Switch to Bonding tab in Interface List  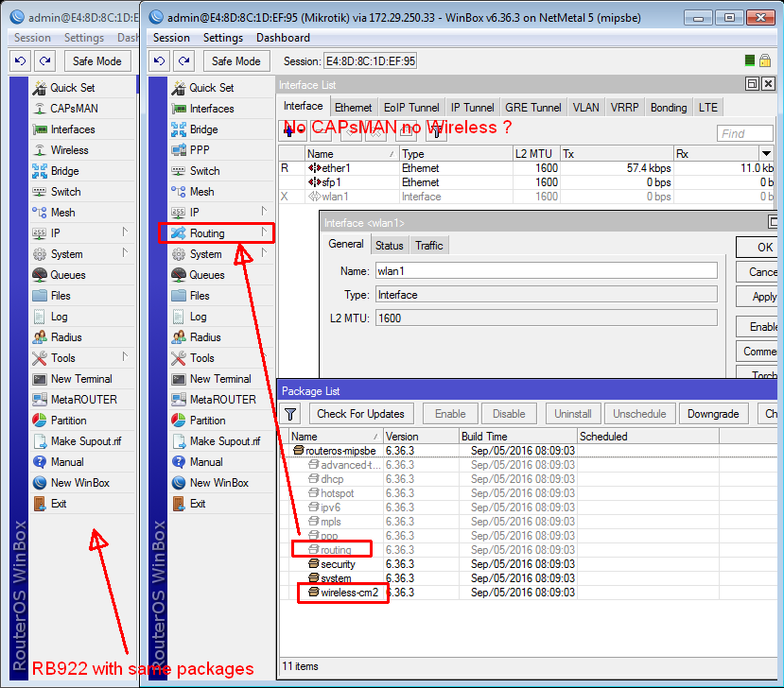[x=669, y=108]
